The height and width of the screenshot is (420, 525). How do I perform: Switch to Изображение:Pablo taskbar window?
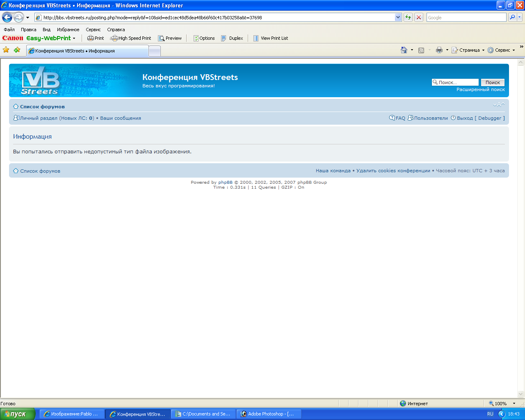[x=72, y=414]
